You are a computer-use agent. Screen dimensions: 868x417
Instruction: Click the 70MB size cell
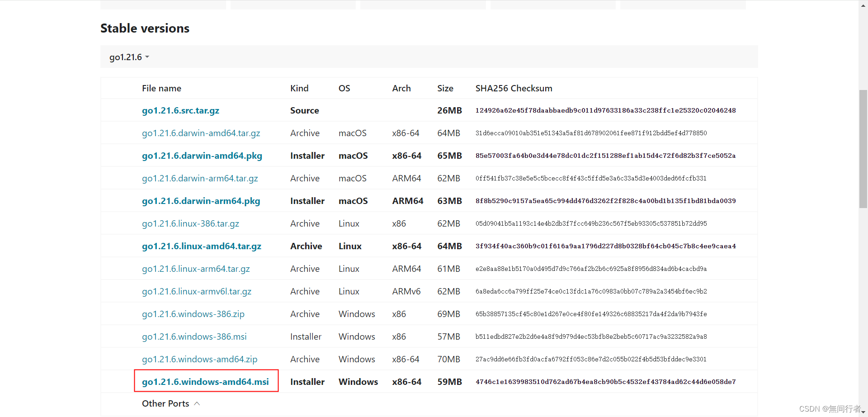coord(448,359)
